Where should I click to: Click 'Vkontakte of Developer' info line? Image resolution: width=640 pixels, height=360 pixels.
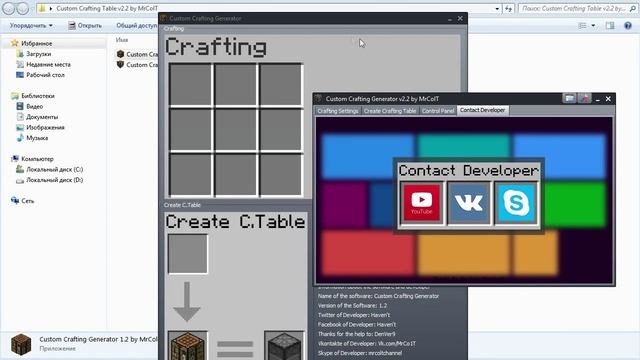coord(367,344)
